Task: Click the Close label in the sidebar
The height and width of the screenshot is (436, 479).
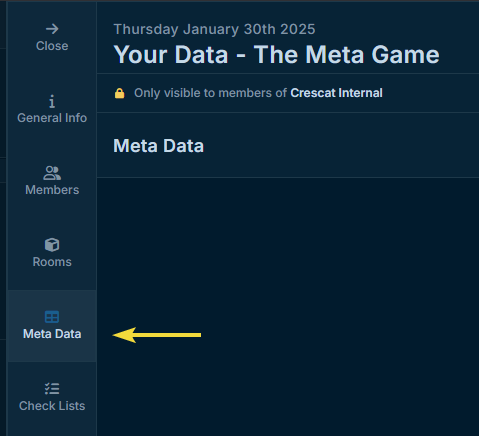Action: pos(52,46)
